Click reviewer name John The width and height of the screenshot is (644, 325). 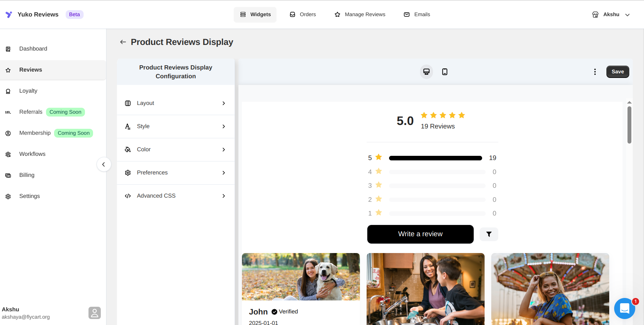pos(258,312)
